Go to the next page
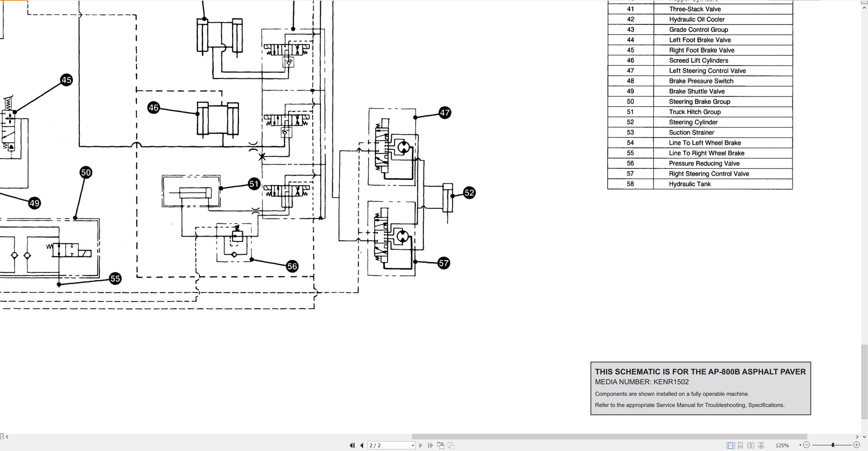Viewport: 868px width, 451px height. pos(421,445)
